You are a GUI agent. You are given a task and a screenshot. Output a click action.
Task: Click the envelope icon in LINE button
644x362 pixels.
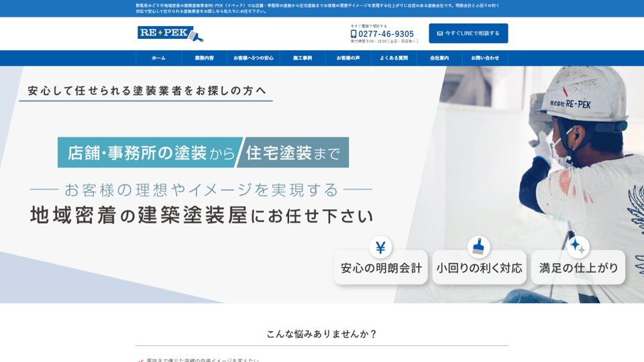(440, 34)
